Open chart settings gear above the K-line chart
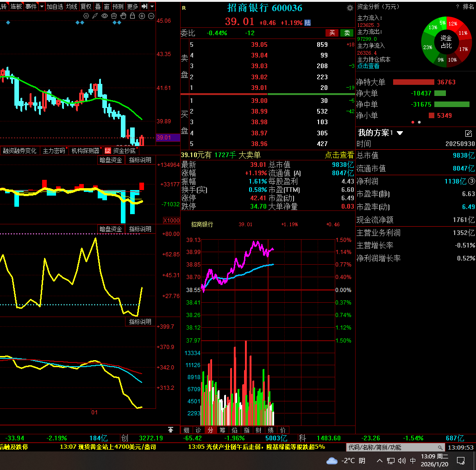The height and width of the screenshot is (470, 476). [x=86, y=16]
